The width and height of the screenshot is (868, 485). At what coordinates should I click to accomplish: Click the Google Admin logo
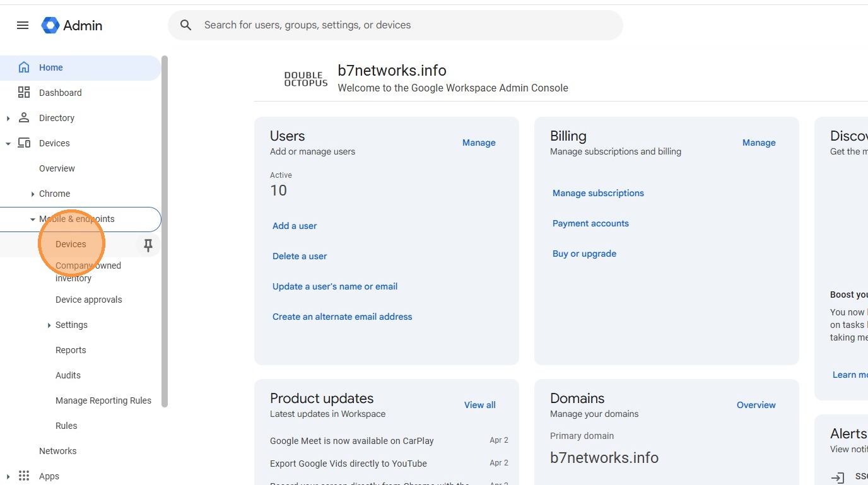72,25
